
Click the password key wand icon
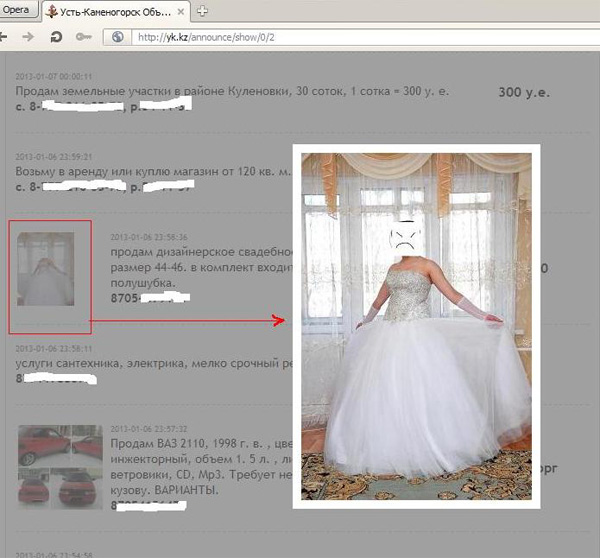click(83, 37)
